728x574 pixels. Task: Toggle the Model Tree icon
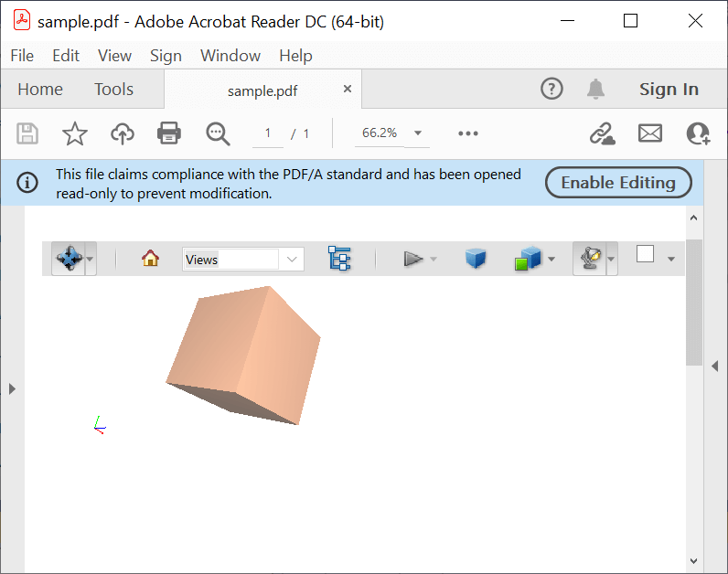click(339, 258)
